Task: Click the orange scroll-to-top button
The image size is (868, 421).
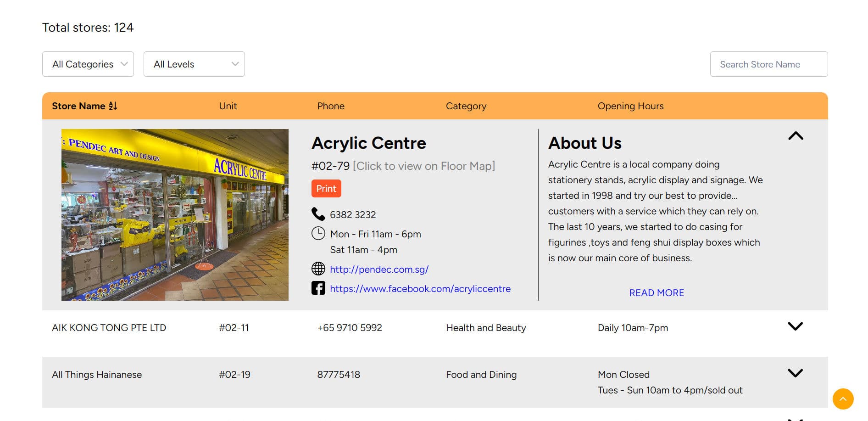Action: [843, 399]
